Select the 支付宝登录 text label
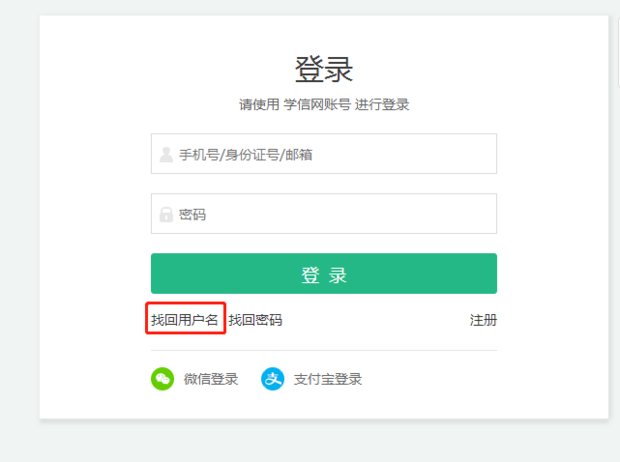 327,379
